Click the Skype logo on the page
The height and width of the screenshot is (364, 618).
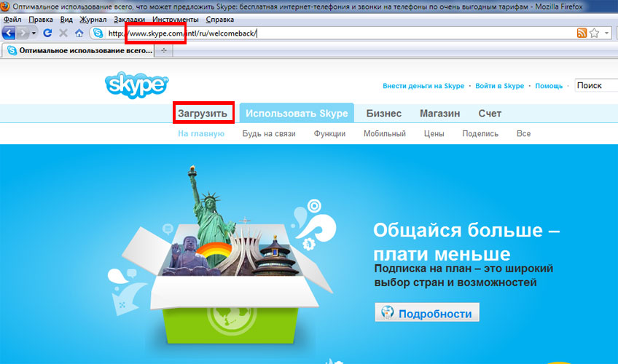(x=137, y=84)
